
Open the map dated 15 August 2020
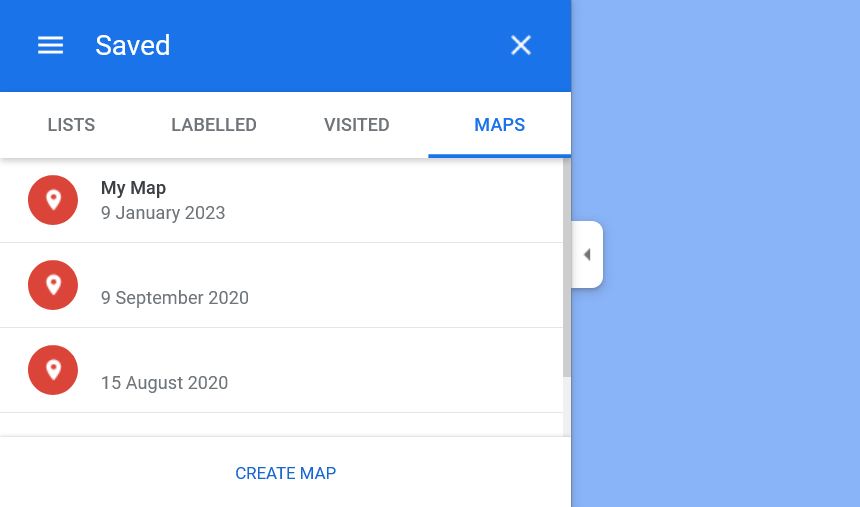click(165, 383)
